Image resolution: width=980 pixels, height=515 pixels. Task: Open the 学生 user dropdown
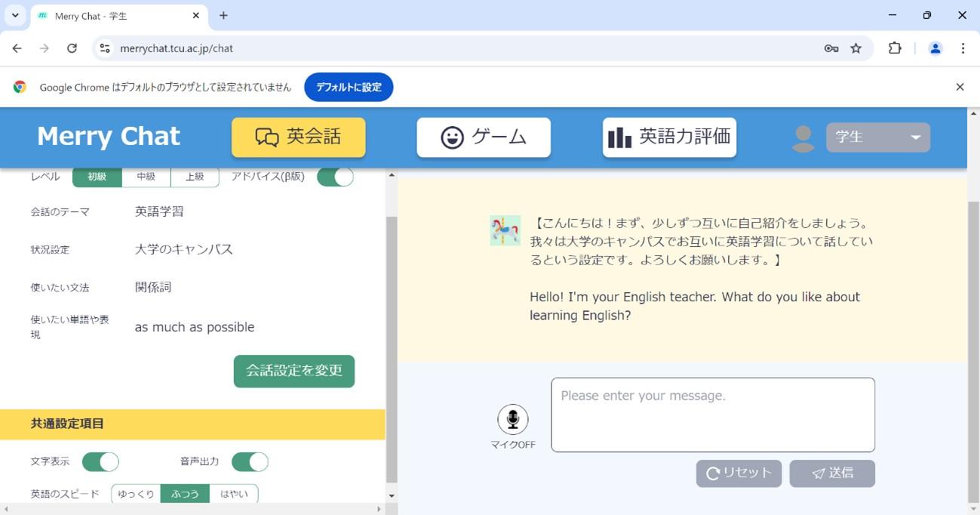tap(877, 137)
